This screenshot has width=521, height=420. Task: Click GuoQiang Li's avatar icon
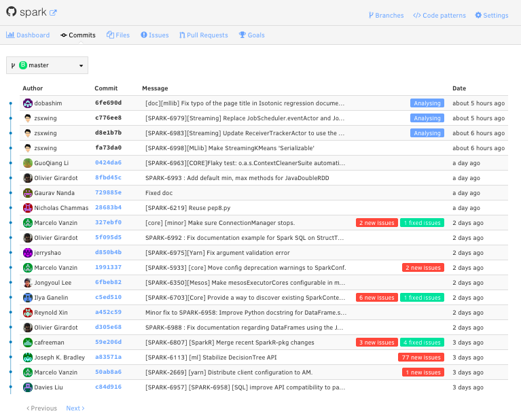coord(28,163)
